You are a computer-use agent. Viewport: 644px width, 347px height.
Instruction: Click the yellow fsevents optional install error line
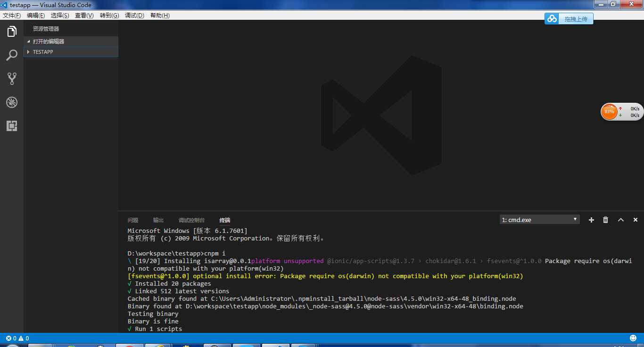point(325,276)
